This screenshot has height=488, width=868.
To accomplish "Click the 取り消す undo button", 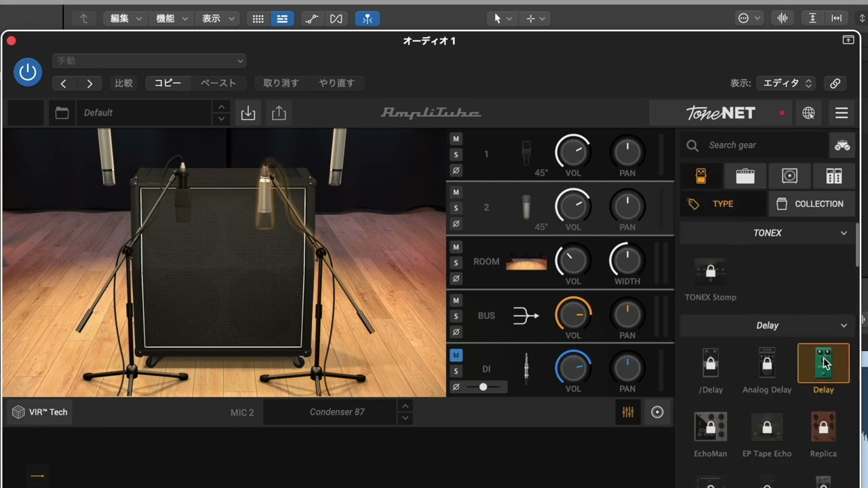I will tap(281, 83).
